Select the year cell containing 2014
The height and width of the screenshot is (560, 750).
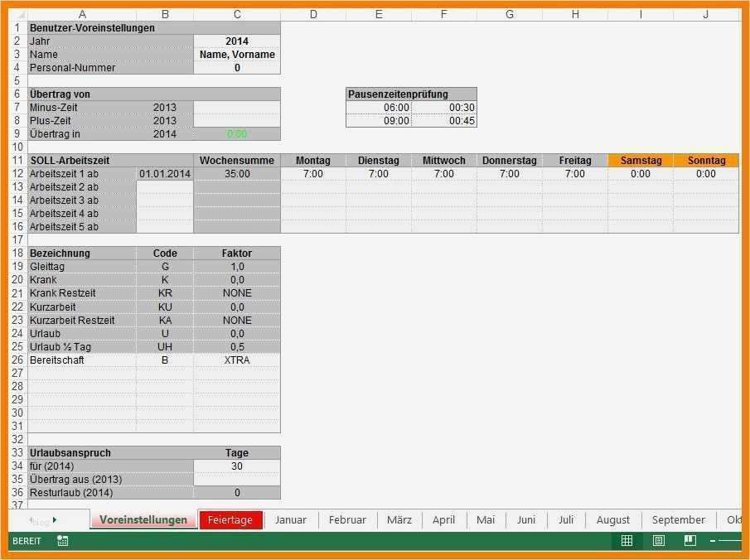point(237,41)
